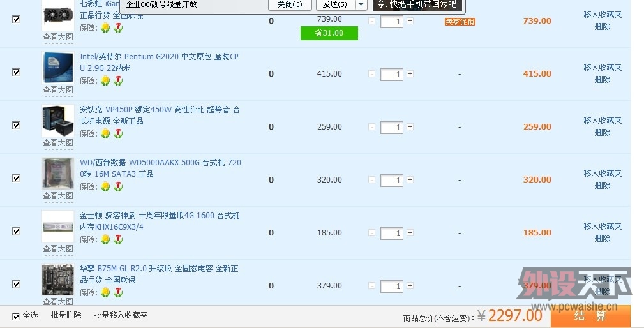Edit quantity field for 华擎 B75M-GL
644x328 pixels.
pyautogui.click(x=392, y=287)
